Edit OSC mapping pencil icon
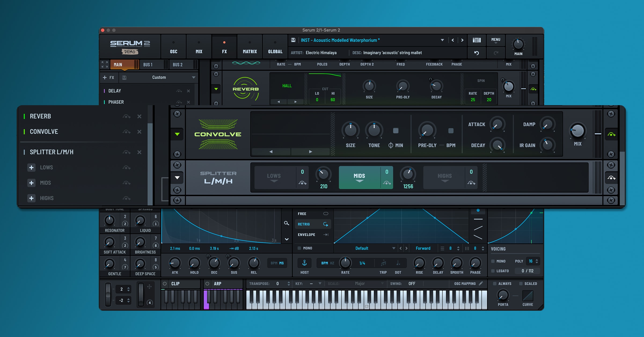Screen dimensions: 644x337 (x=481, y=283)
